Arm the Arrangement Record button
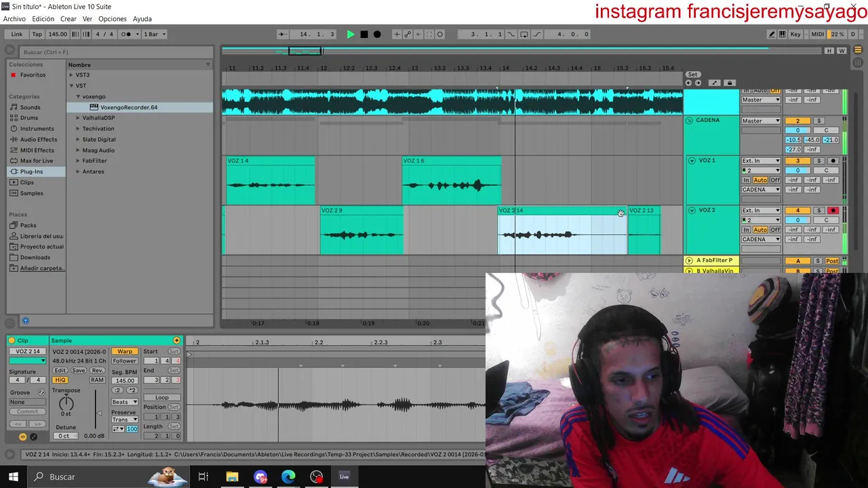868x488 pixels. point(377,34)
